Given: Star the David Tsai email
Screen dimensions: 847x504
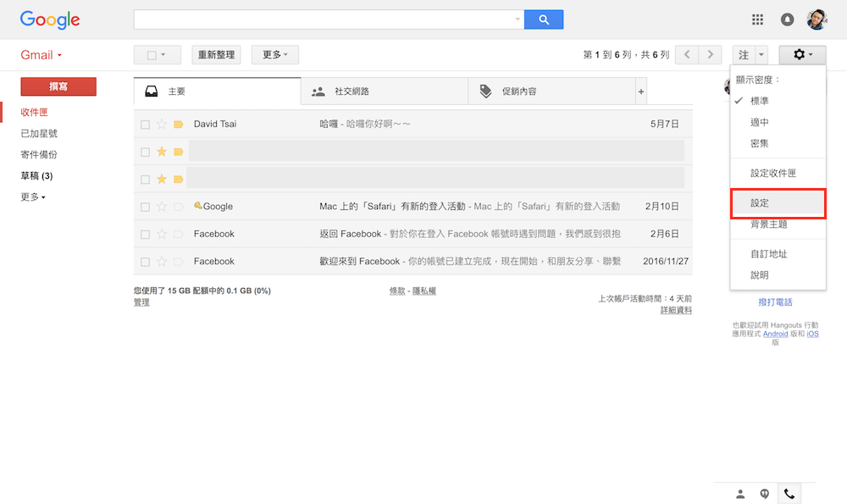Looking at the screenshot, I should pyautogui.click(x=162, y=125).
